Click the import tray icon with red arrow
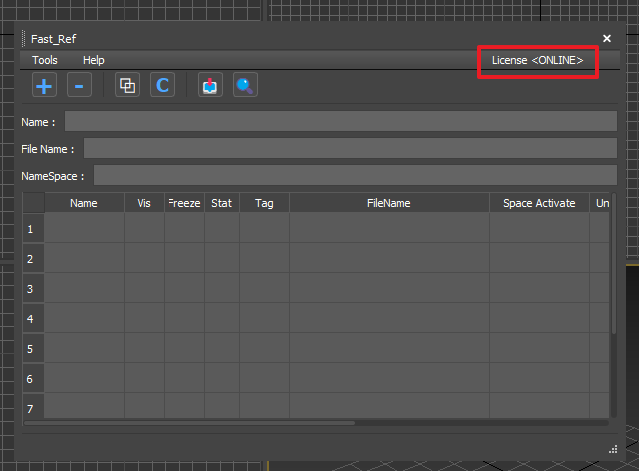Viewport: 639px width, 471px height. 209,86
